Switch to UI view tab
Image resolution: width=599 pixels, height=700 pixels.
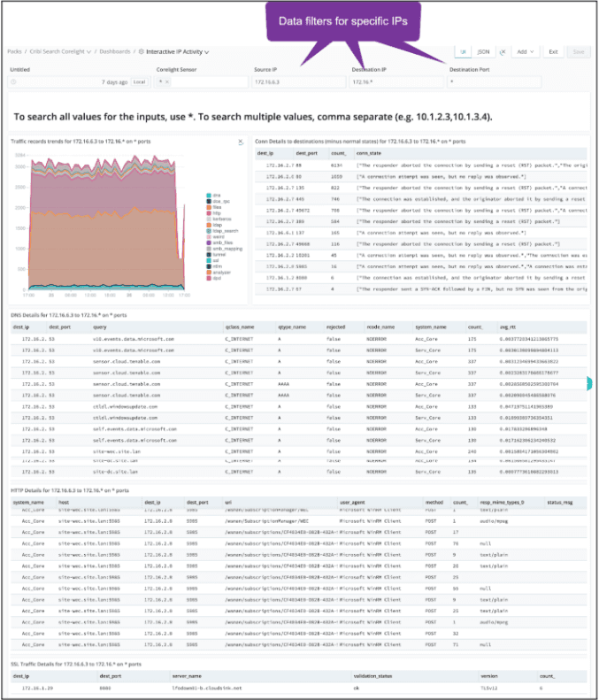pos(464,52)
